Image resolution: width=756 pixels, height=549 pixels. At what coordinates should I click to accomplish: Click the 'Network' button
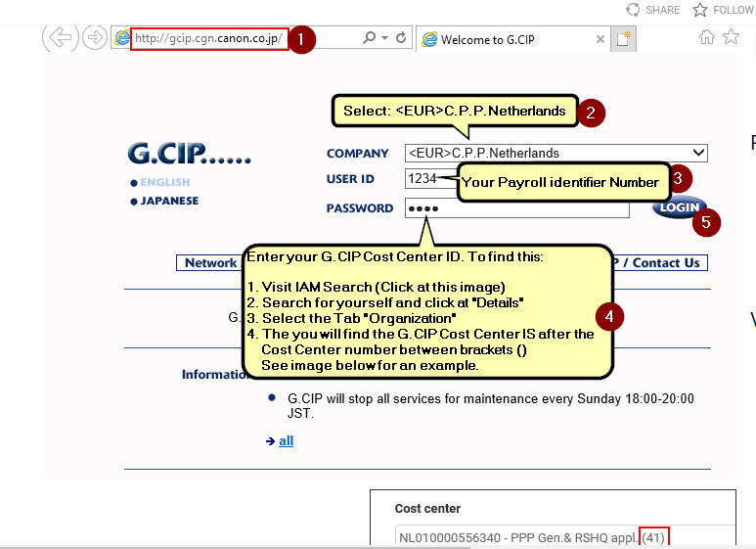point(209,263)
